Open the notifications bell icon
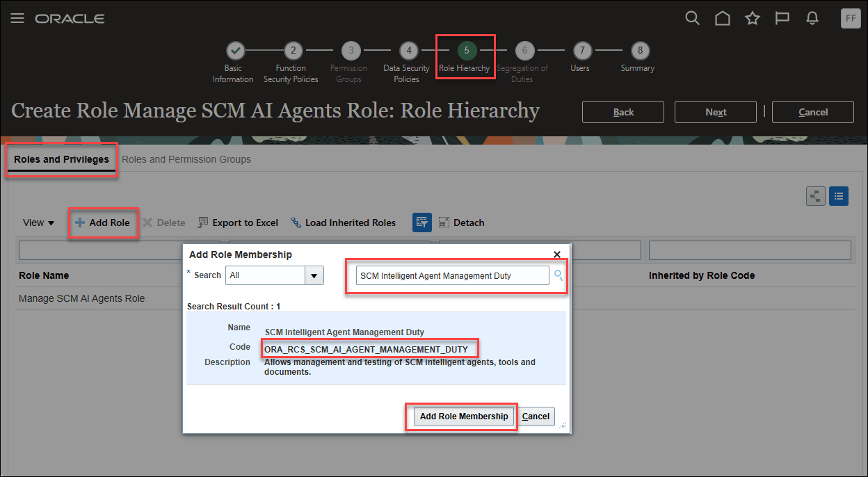868x477 pixels. 812,18
